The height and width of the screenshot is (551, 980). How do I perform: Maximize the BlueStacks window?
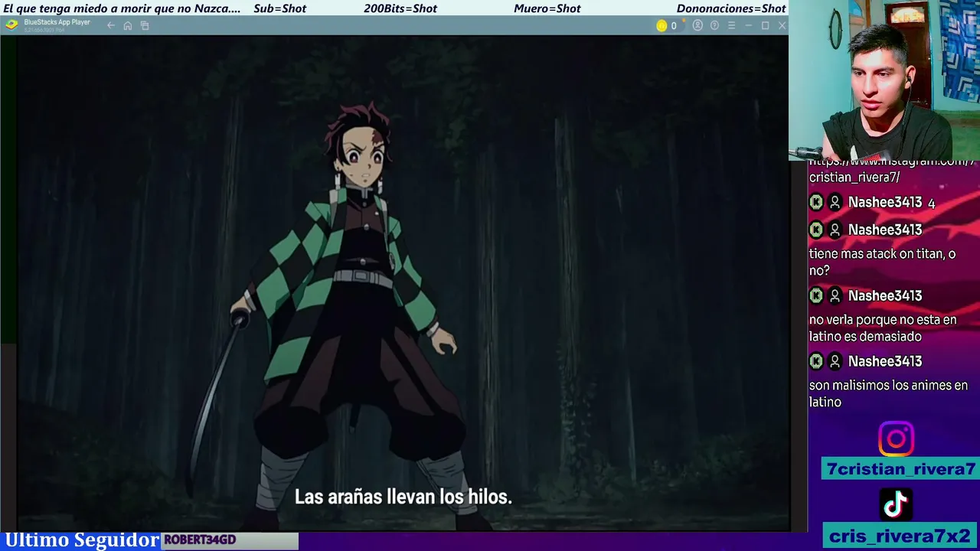point(765,25)
